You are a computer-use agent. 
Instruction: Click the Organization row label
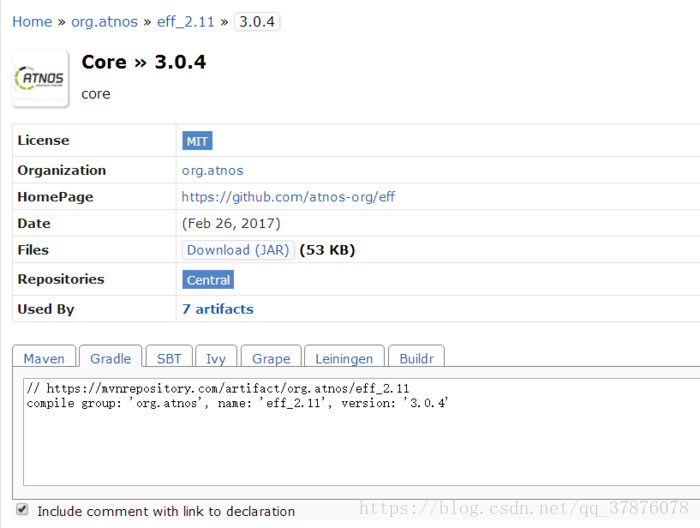pyautogui.click(x=62, y=170)
